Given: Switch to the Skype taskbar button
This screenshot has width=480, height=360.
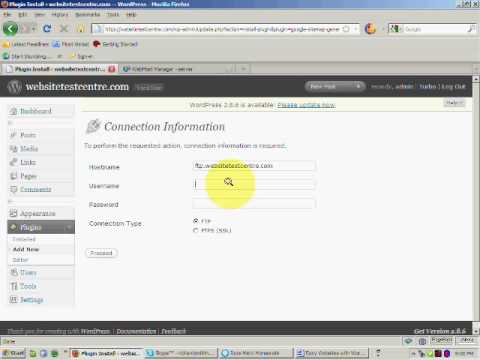Looking at the screenshot, I should [181, 353].
